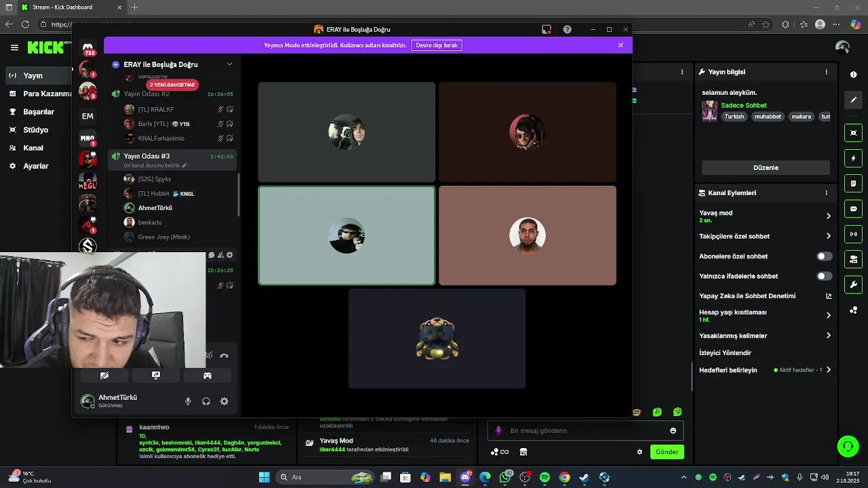Toggle Yalnızca ifadelerle sohbet switch
Viewport: 868px width, 488px height.
coord(824,276)
